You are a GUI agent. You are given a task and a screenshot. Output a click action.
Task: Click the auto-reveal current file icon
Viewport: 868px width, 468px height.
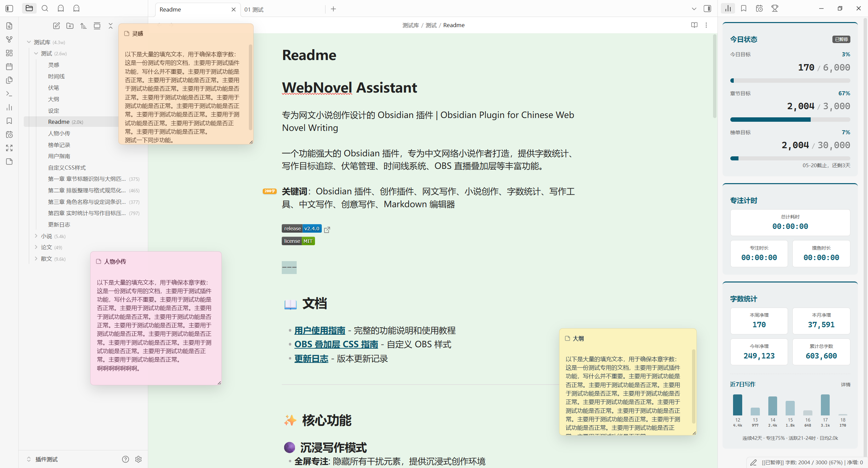(97, 26)
